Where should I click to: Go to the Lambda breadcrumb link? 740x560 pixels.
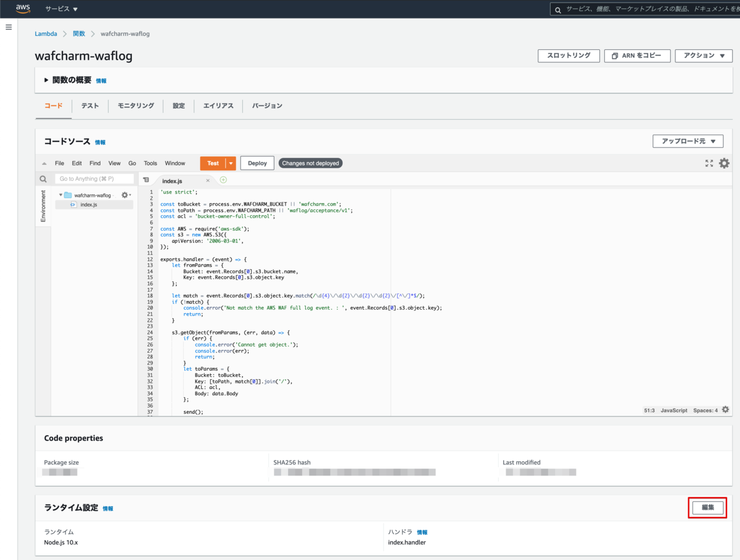[46, 34]
